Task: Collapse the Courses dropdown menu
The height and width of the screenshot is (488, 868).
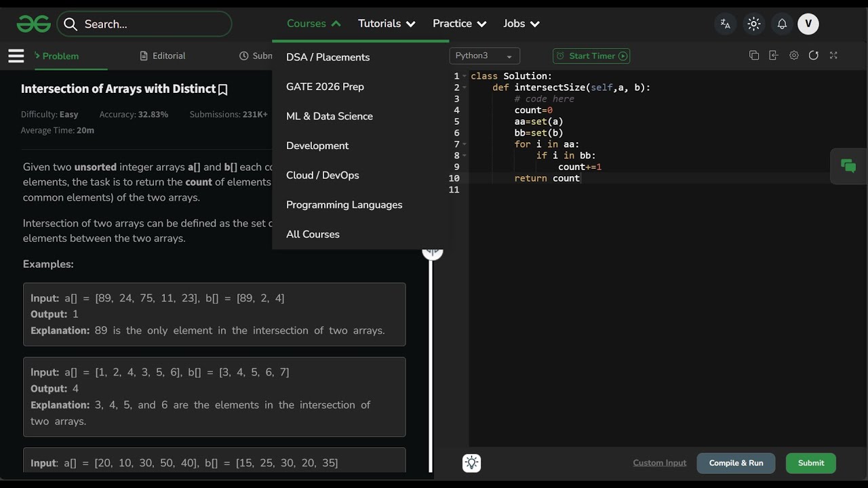Action: click(x=313, y=24)
